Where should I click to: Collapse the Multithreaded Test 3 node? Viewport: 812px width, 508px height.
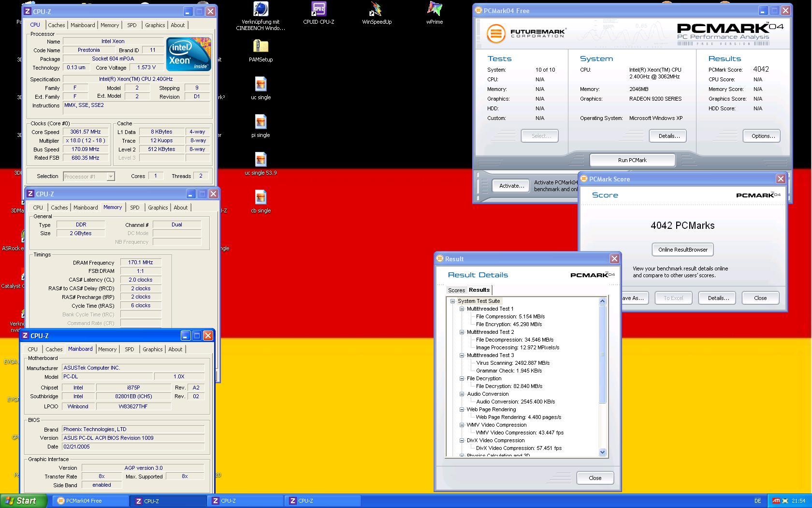462,355
